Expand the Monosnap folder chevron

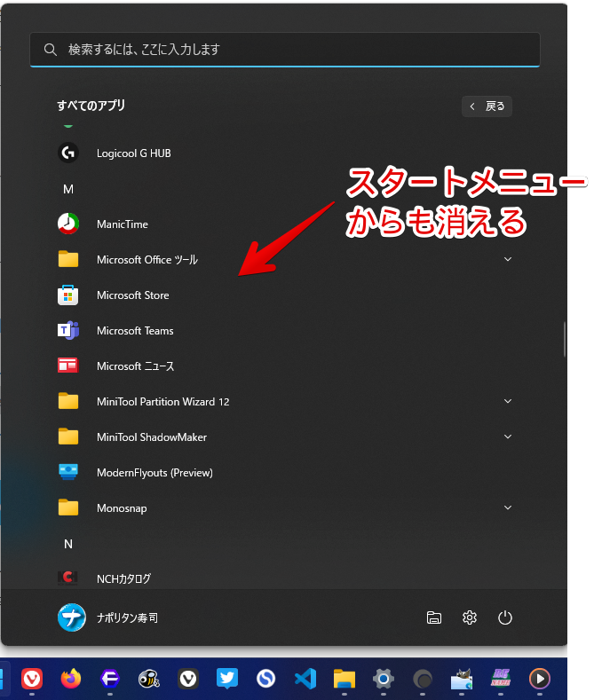pos(508,507)
